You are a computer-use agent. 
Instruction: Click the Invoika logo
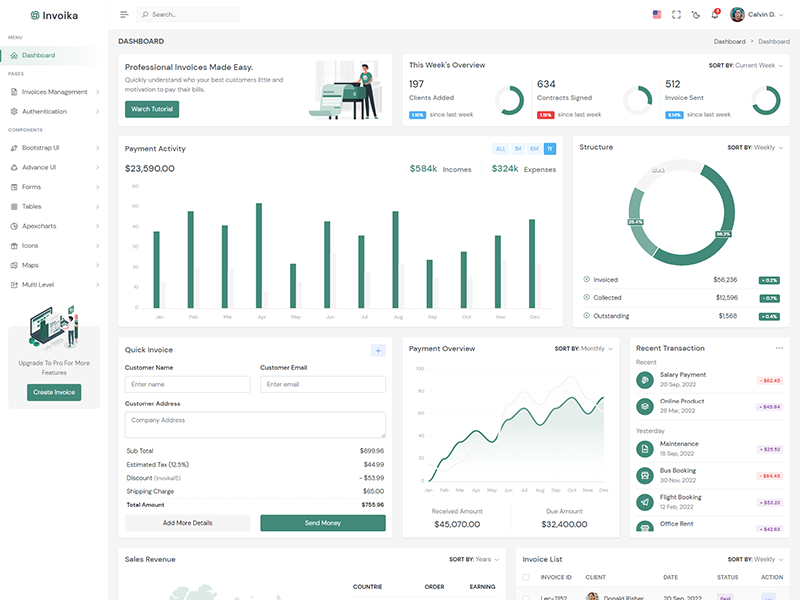pyautogui.click(x=54, y=15)
